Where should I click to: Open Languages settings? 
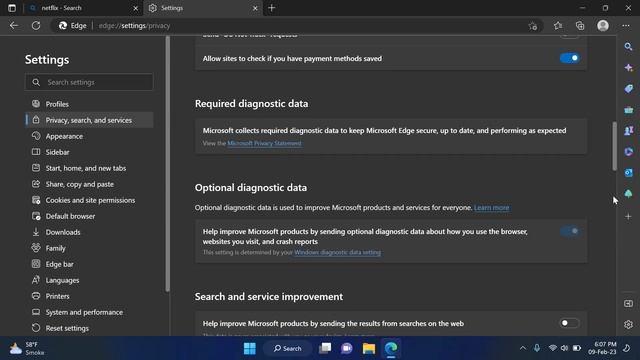89,280
